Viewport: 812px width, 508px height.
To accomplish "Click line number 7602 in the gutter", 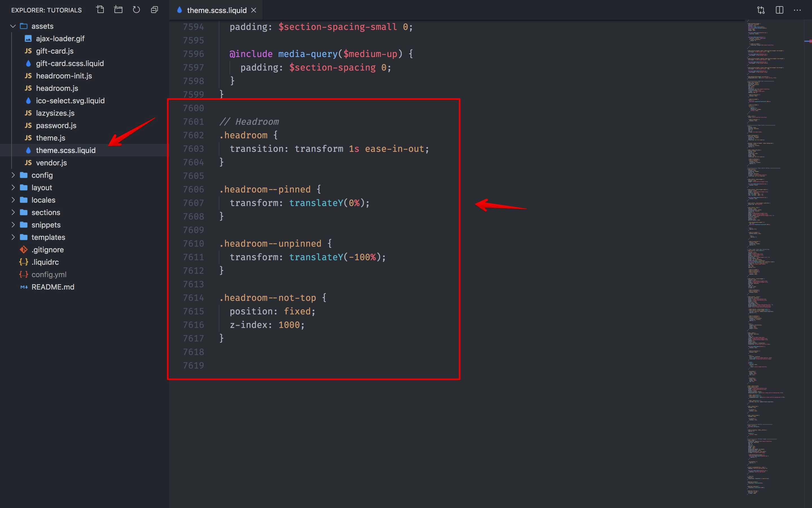I will 193,135.
